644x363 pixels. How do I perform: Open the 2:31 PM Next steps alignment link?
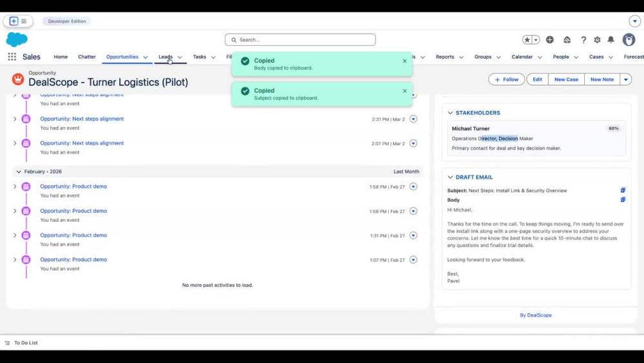point(82,119)
